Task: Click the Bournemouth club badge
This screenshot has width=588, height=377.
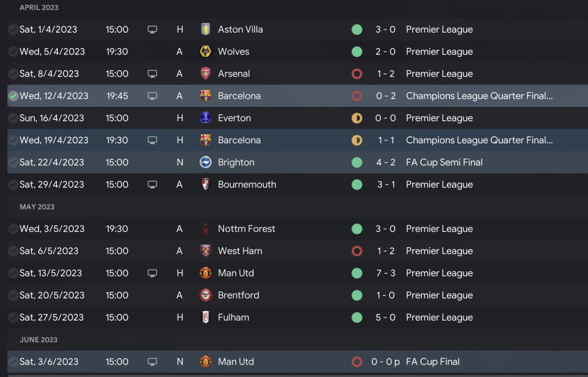Action: (205, 184)
